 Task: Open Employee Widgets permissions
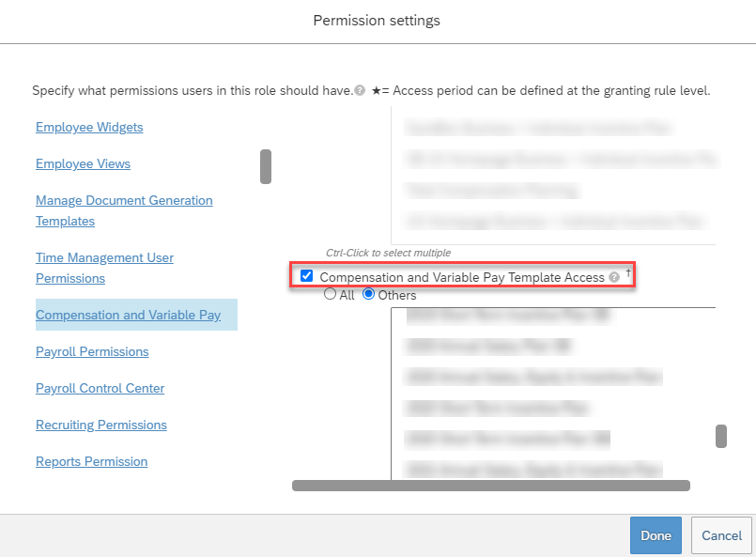89,128
